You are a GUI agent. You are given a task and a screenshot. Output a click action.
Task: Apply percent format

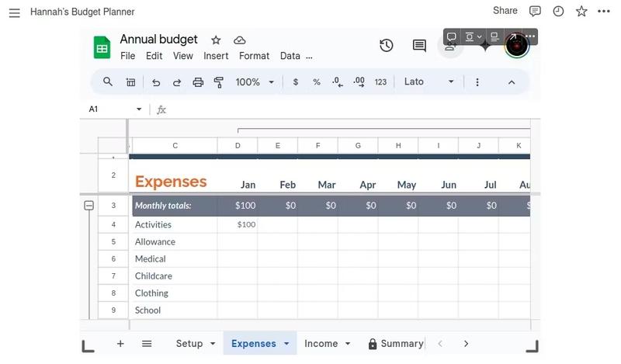tap(317, 82)
